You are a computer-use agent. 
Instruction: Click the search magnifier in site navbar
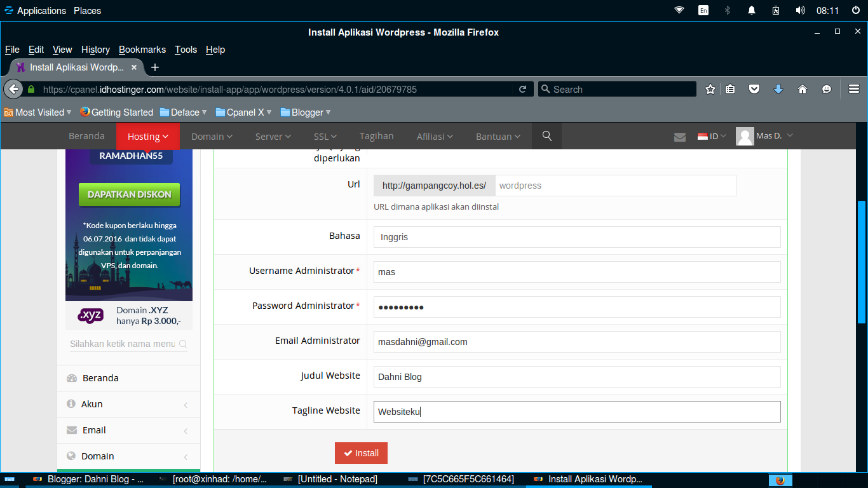(x=546, y=136)
